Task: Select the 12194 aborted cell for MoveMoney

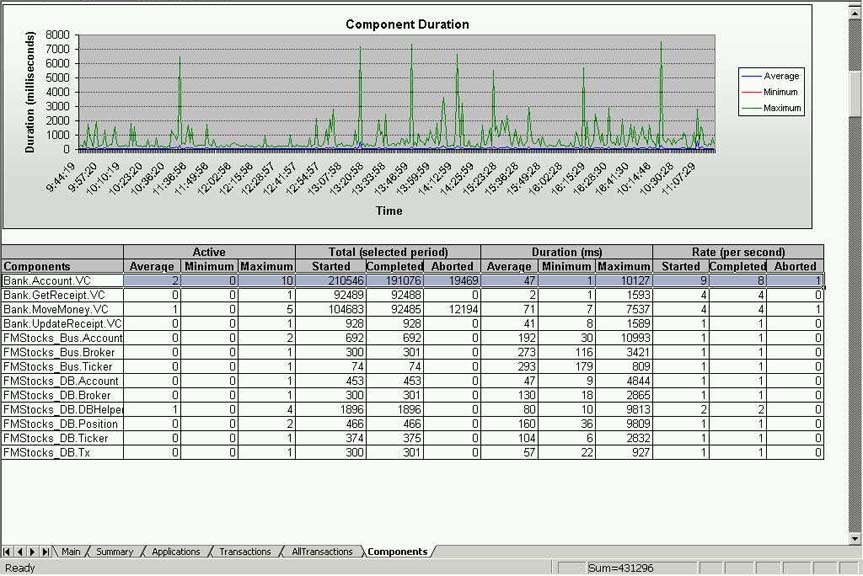Action: tap(452, 309)
